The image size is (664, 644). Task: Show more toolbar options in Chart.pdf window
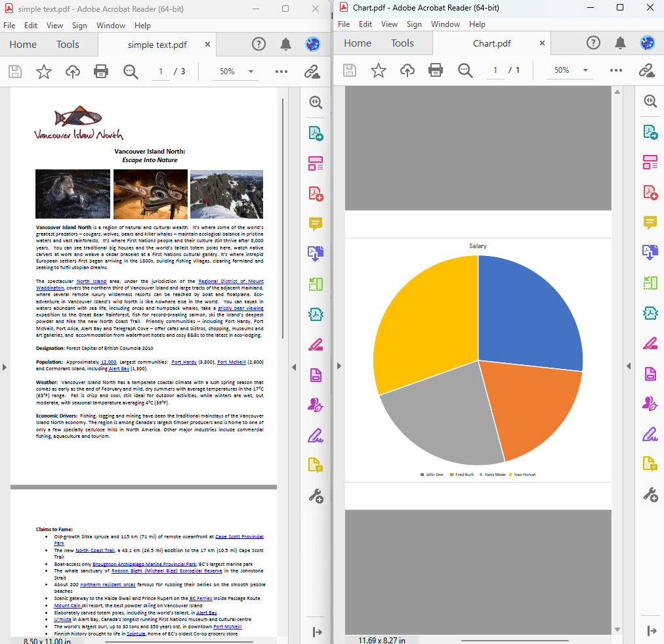(615, 70)
